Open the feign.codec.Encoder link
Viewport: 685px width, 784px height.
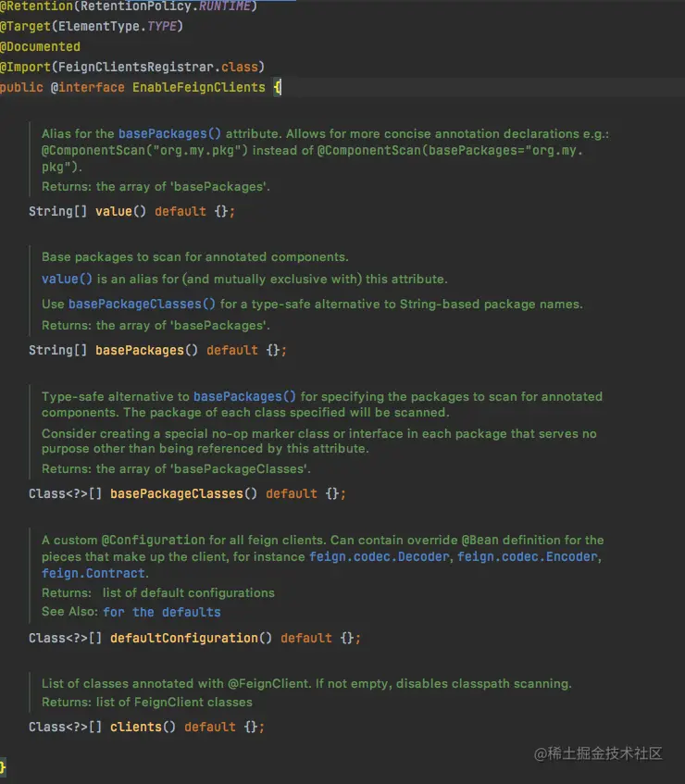pos(528,556)
